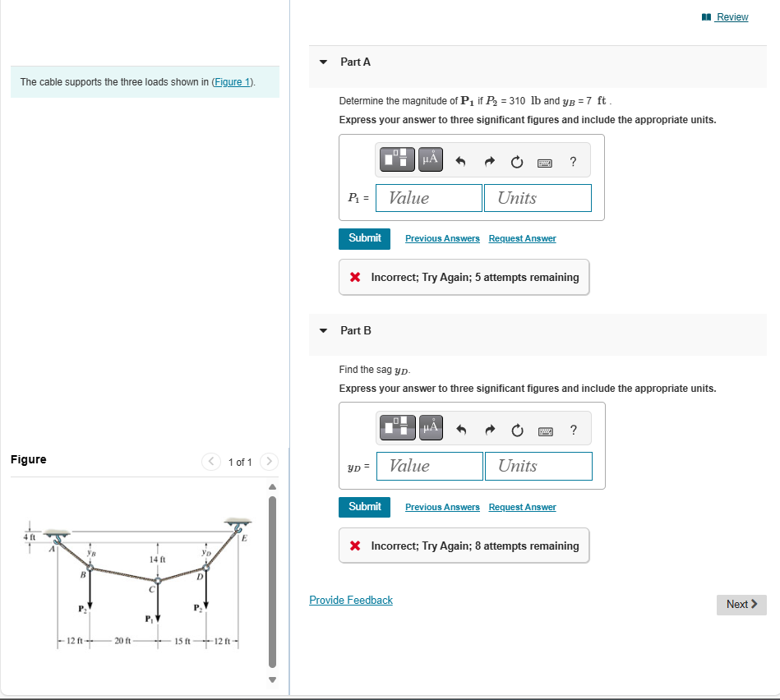
Task: Click Request Answer under Part B
Action: point(522,507)
